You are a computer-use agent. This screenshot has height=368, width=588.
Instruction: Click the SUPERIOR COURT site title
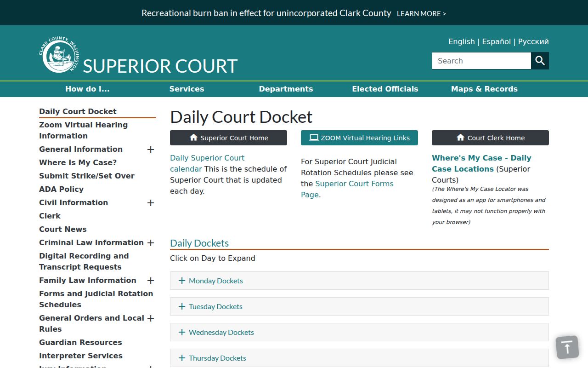click(x=160, y=66)
